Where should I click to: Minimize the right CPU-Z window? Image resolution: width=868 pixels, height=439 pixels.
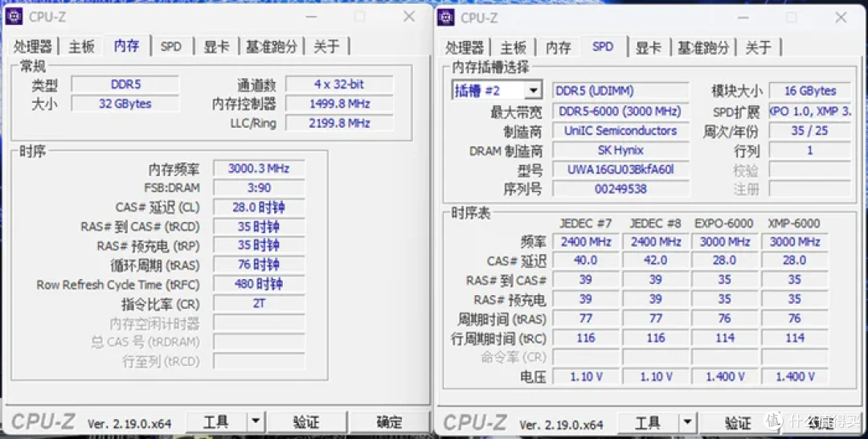(x=743, y=17)
